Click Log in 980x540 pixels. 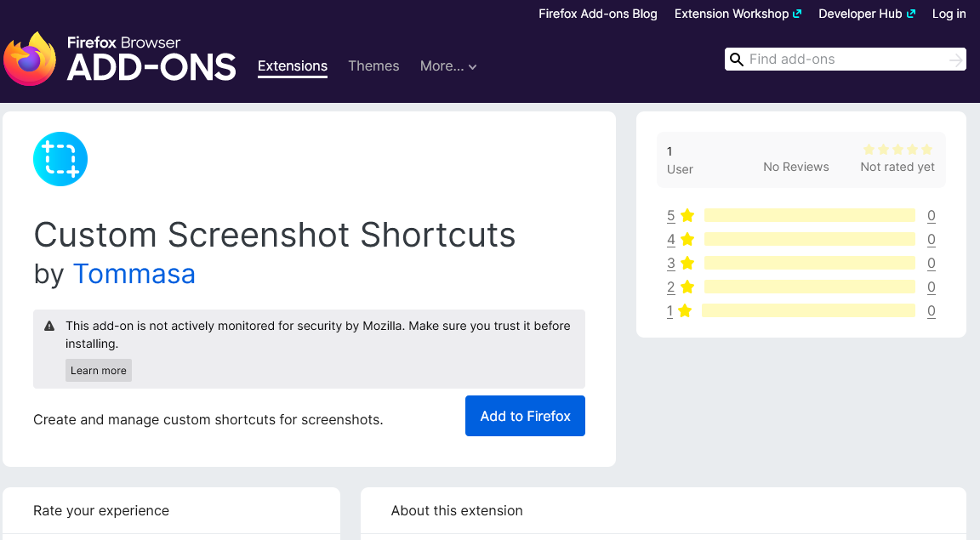[x=949, y=14]
